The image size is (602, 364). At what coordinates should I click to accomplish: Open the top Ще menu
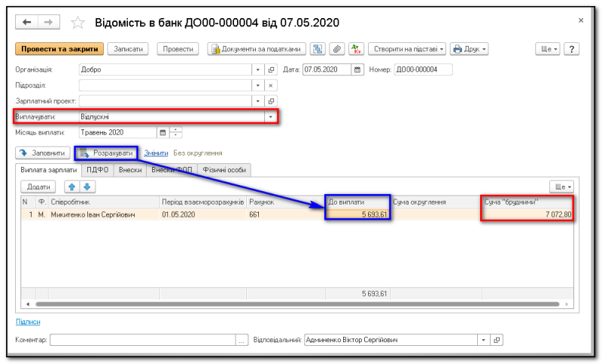548,49
